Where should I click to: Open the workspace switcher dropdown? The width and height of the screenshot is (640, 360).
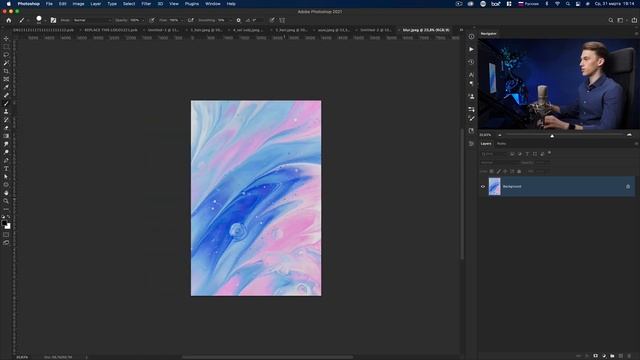pos(622,20)
